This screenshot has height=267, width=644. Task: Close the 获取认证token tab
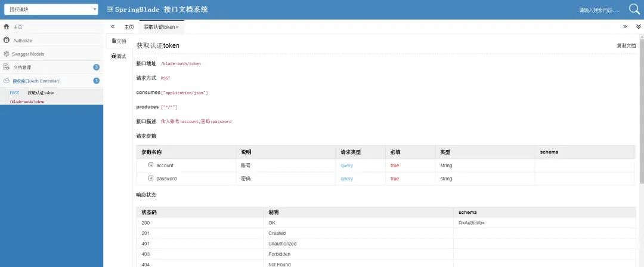(177, 27)
